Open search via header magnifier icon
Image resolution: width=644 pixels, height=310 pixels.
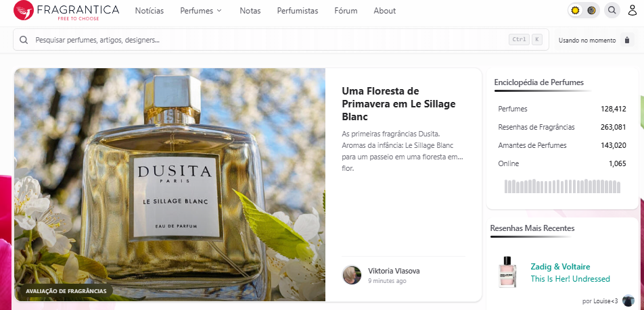point(612,11)
